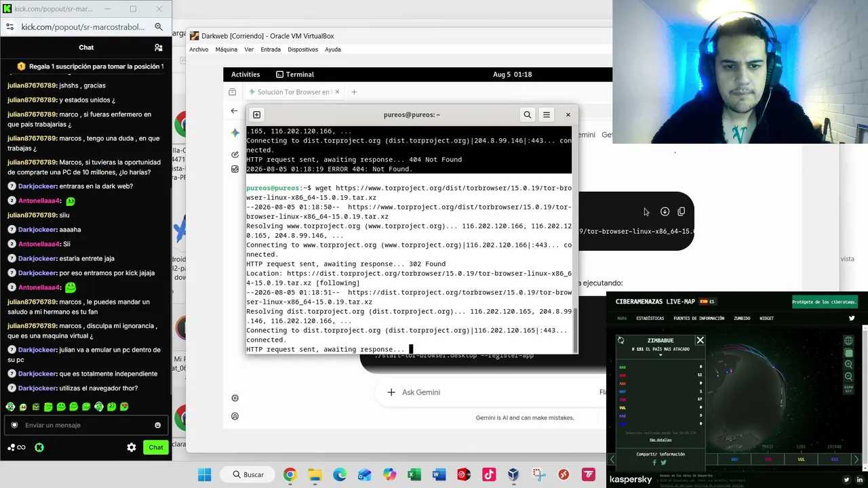Select the Solución Tor Browser tab
868x488 pixels.
click(293, 92)
